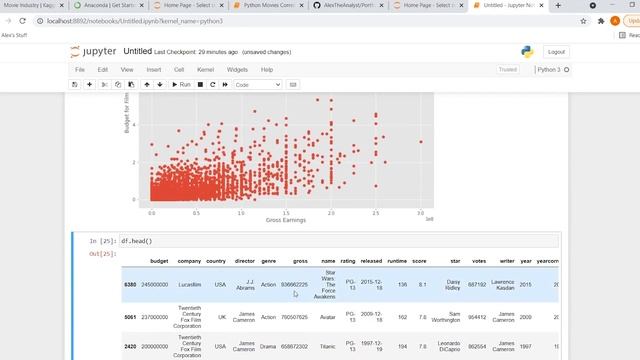Switch to AlexTheAnalyst GitHub tab
The height and width of the screenshot is (360, 640).
[x=349, y=5]
